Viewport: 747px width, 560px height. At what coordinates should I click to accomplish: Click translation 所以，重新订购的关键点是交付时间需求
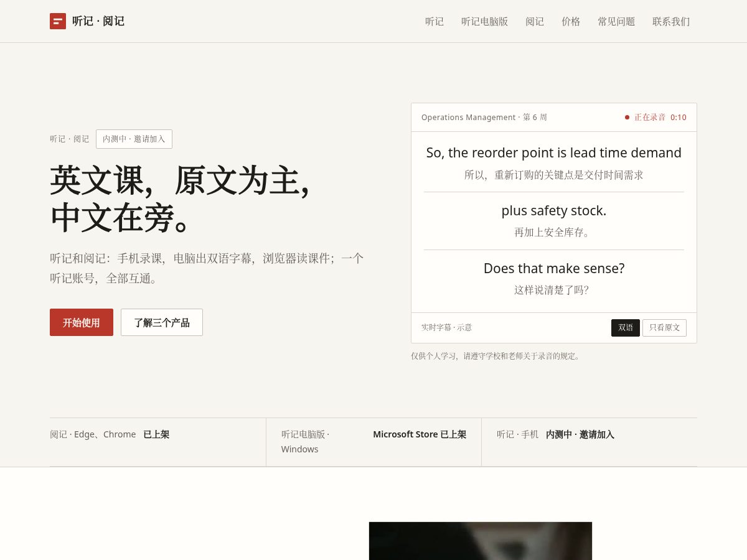click(554, 175)
